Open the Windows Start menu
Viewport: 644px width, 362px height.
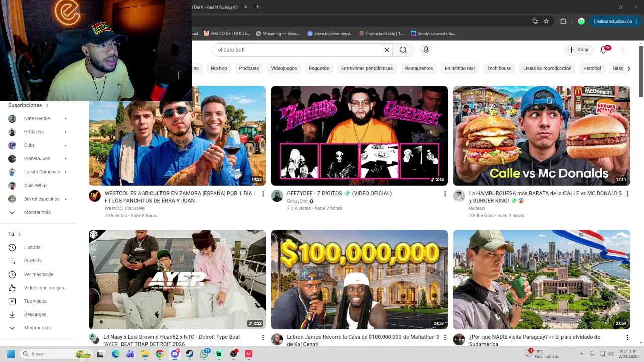11,354
